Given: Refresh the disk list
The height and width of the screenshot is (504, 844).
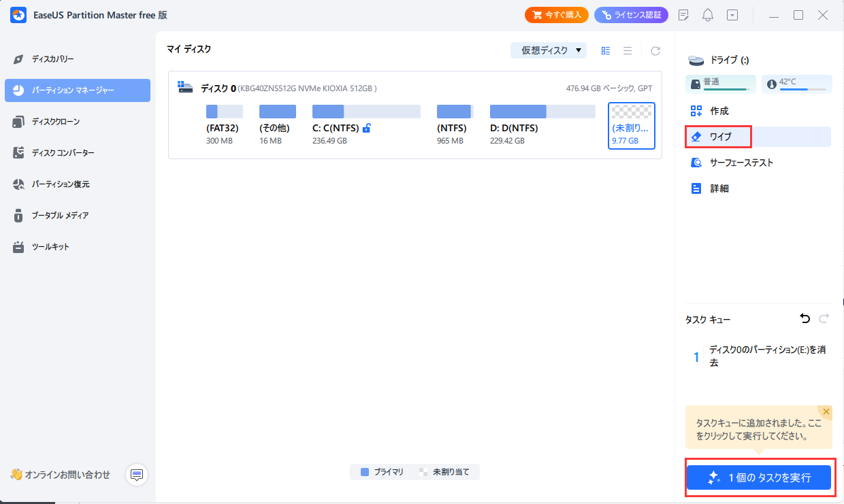Looking at the screenshot, I should 655,50.
